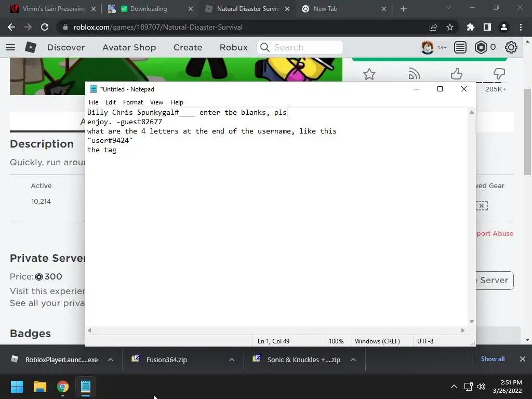Screen dimensions: 532x399
Task: Share this page from address bar
Action: [x=433, y=27]
